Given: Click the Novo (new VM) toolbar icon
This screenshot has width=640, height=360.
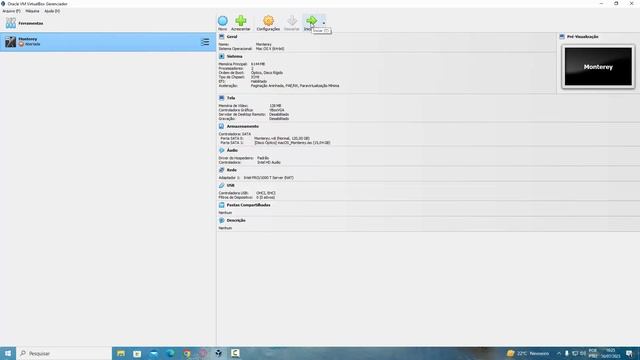Looking at the screenshot, I should [x=222, y=21].
